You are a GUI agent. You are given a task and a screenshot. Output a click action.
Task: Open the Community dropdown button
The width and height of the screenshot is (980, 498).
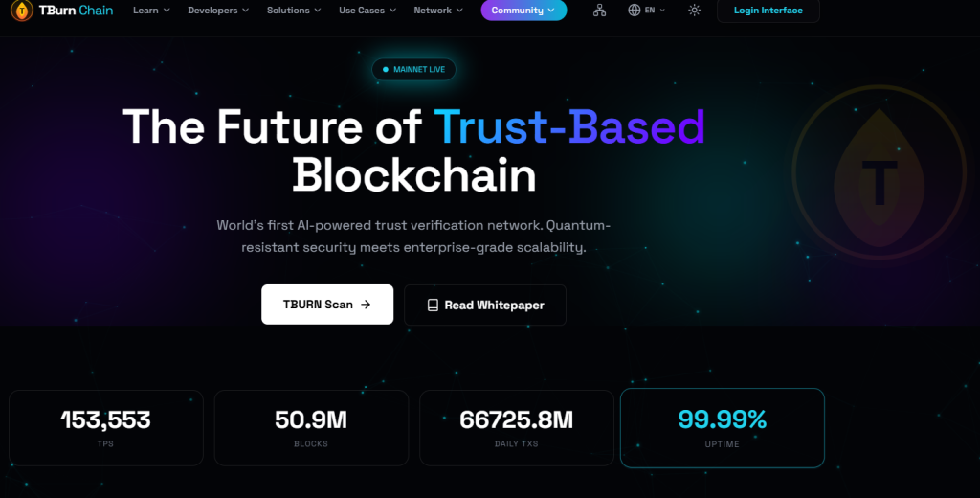pos(523,11)
